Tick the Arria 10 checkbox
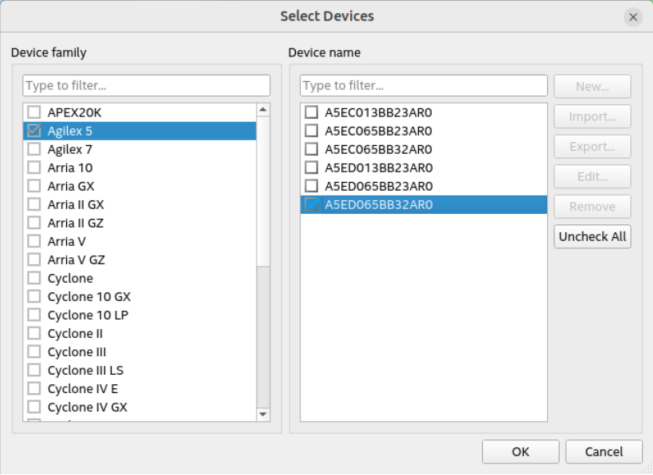 pos(34,167)
